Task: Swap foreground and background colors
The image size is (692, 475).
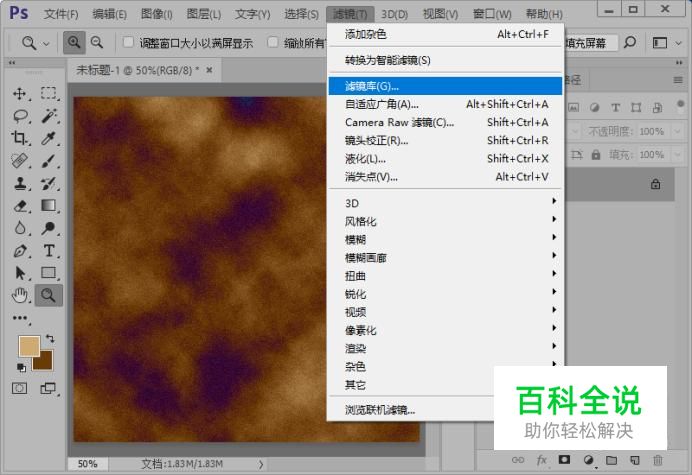Action: [x=50, y=339]
